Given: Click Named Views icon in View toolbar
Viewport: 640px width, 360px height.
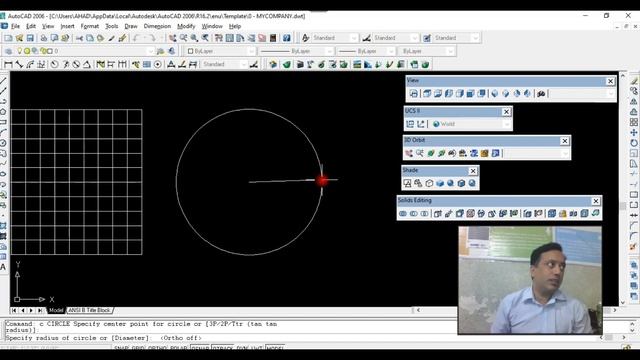Looking at the screenshot, I should [x=413, y=94].
